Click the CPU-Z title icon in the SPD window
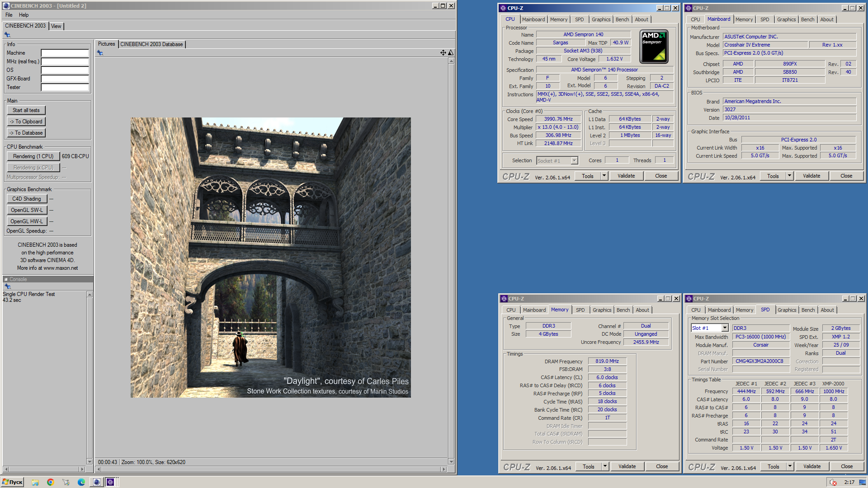Image resolution: width=868 pixels, height=488 pixels. tap(689, 299)
